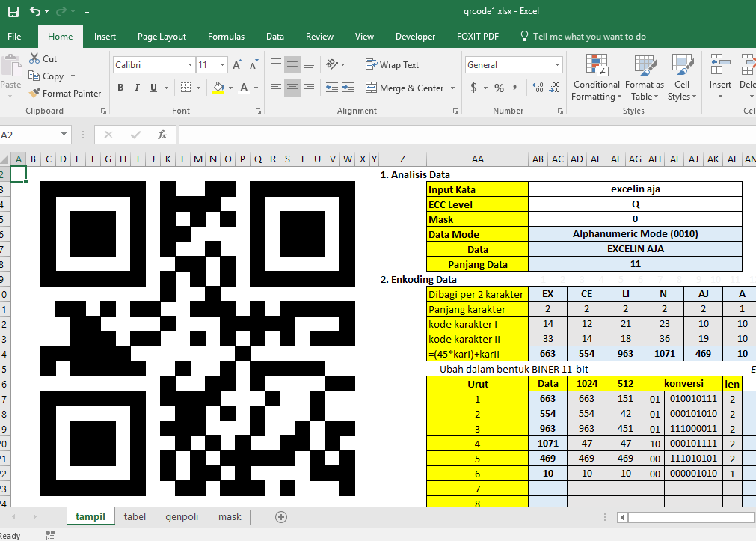Click the Cut scissors icon
The width and height of the screenshot is (756, 541).
tap(34, 58)
